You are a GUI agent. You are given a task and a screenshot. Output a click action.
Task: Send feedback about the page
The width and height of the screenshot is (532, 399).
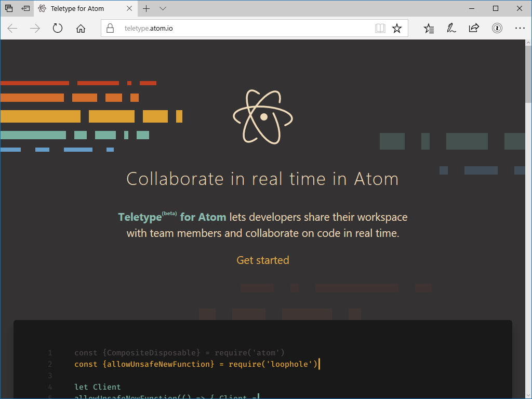497,28
